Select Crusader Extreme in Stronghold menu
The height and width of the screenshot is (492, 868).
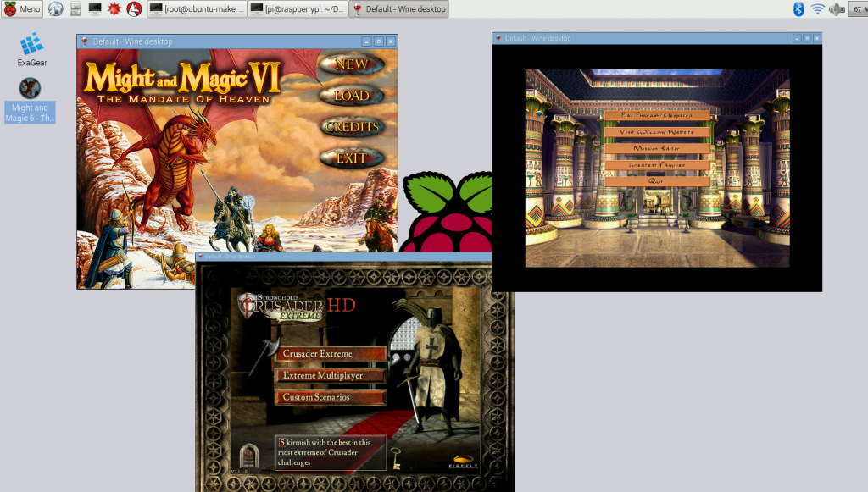pos(331,353)
